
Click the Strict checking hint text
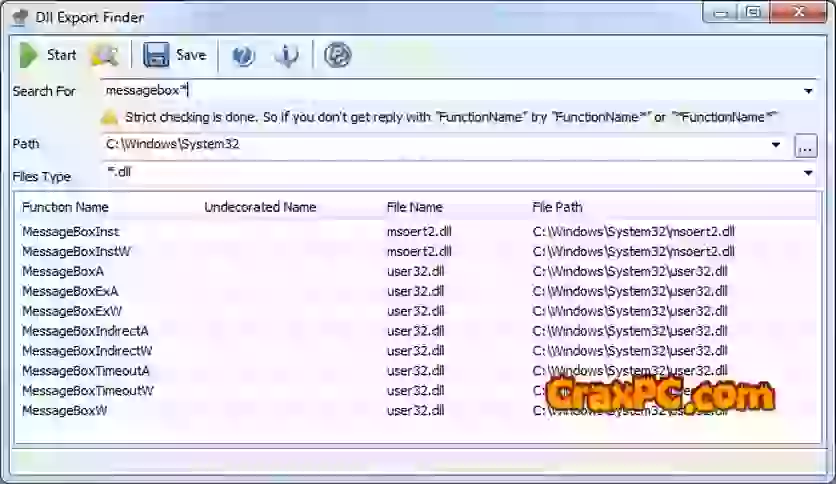pyautogui.click(x=451, y=117)
